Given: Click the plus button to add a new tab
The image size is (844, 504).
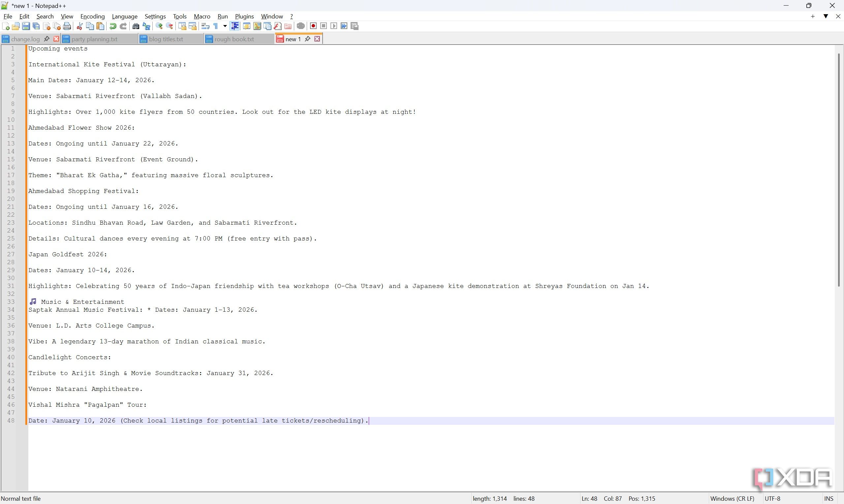Looking at the screenshot, I should 813,16.
